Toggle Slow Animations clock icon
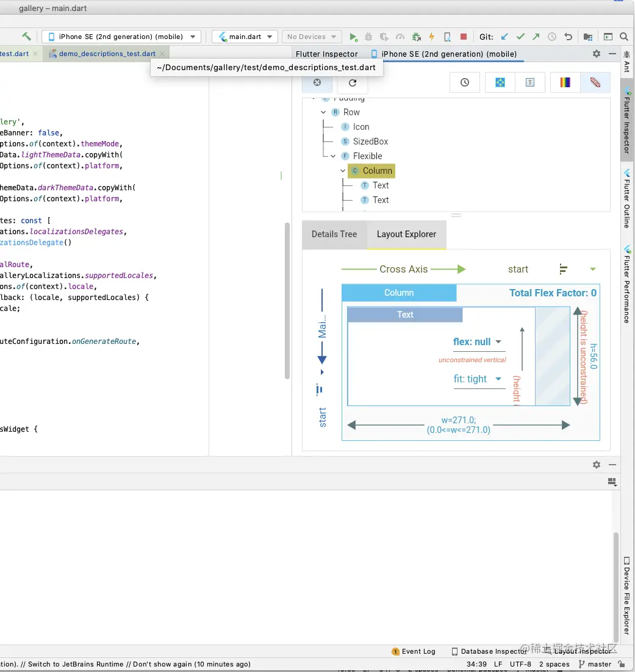Image resolution: width=635 pixels, height=672 pixels. coord(465,82)
